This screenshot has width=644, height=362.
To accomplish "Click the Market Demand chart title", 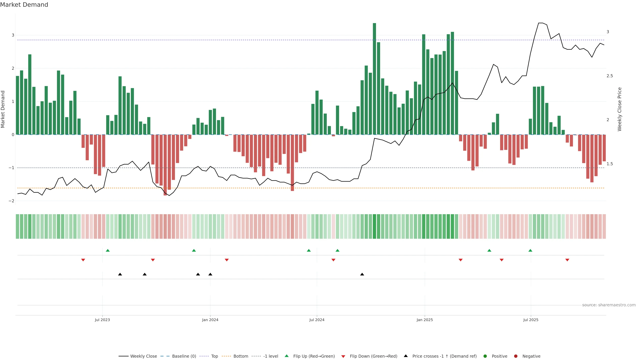I will (x=24, y=5).
